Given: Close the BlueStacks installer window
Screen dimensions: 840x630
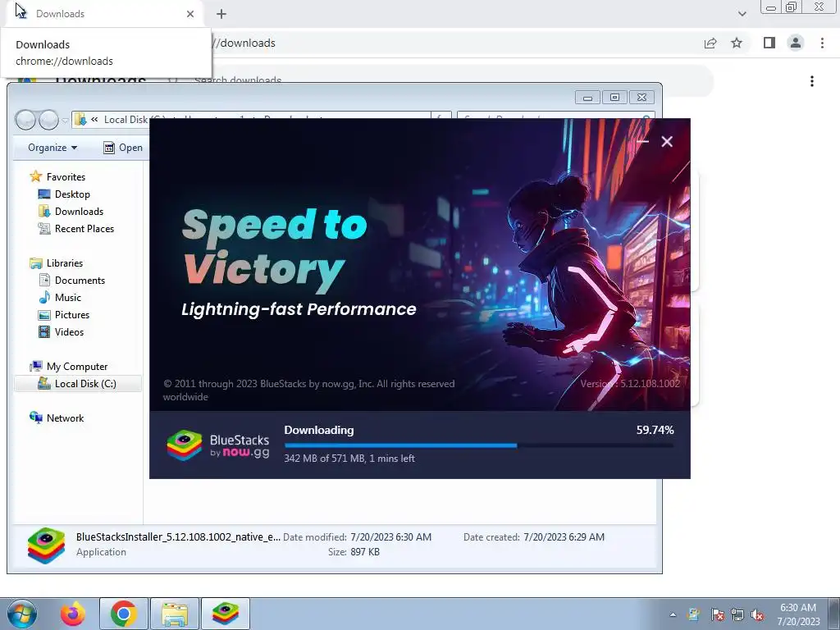Looking at the screenshot, I should [x=666, y=141].
